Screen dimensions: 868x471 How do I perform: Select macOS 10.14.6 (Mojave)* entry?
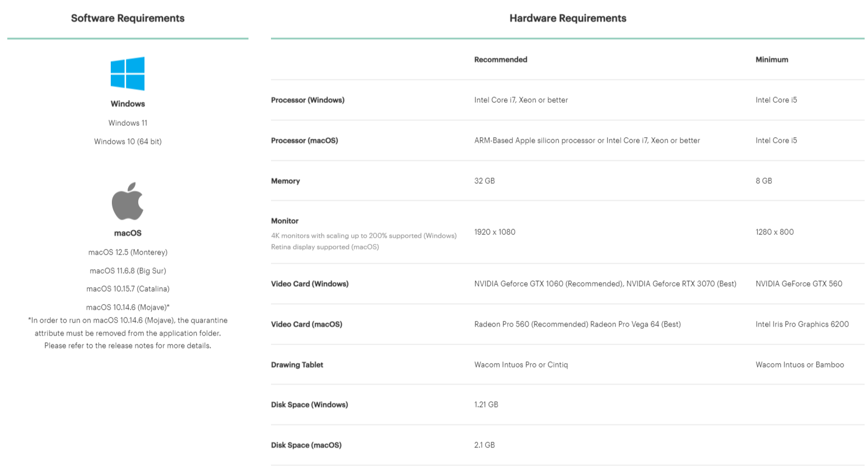coord(128,307)
